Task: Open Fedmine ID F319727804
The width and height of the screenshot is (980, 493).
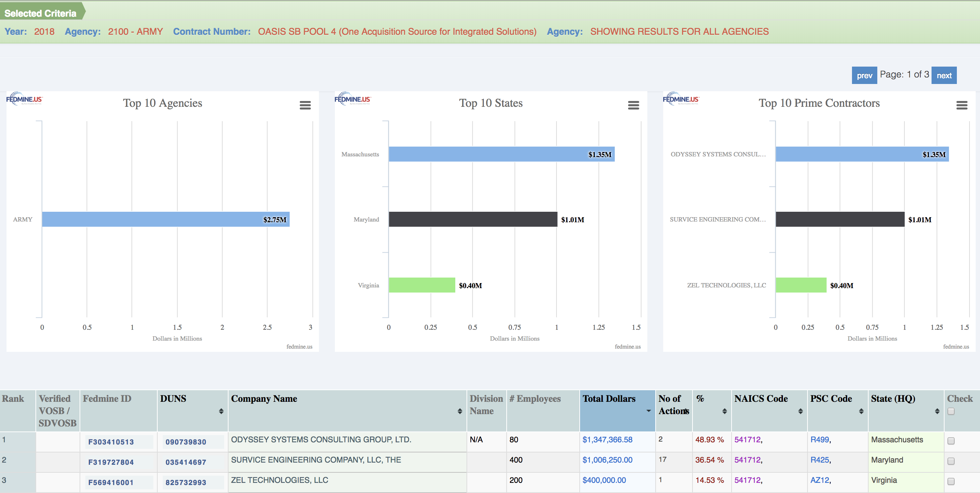Action: [x=111, y=462]
